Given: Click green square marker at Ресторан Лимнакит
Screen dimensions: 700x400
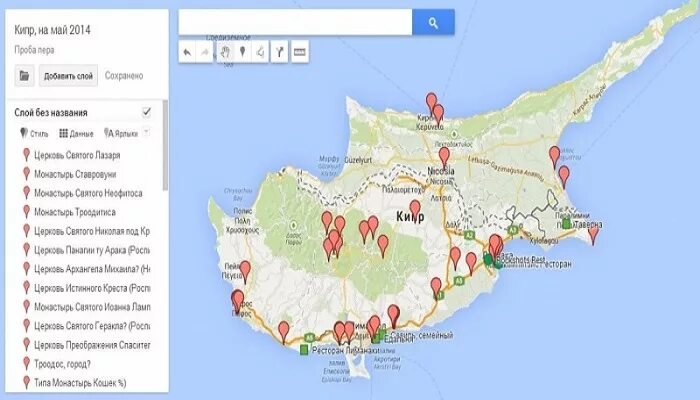Looking at the screenshot, I should tap(304, 350).
